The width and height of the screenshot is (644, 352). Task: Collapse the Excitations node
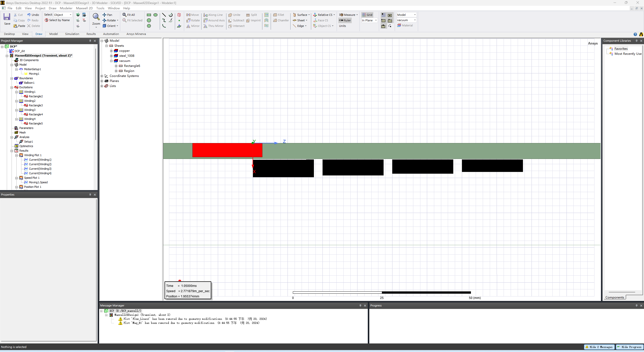12,87
